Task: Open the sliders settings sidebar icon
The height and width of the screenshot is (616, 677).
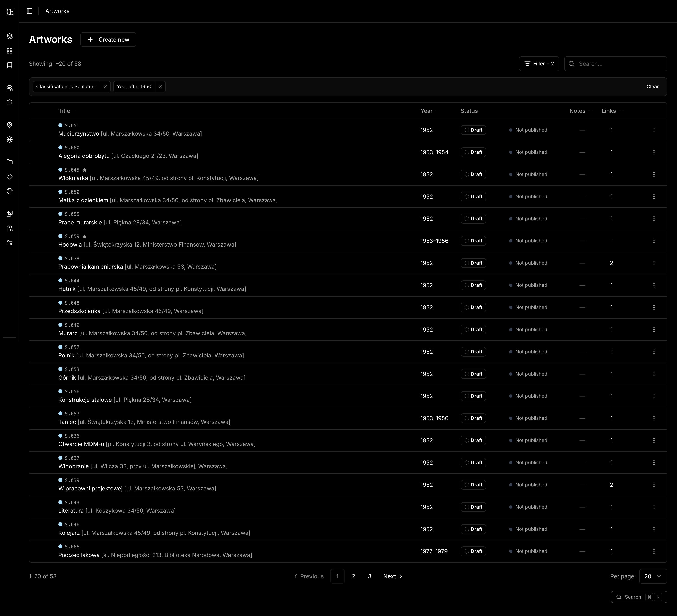Action: coord(10,242)
